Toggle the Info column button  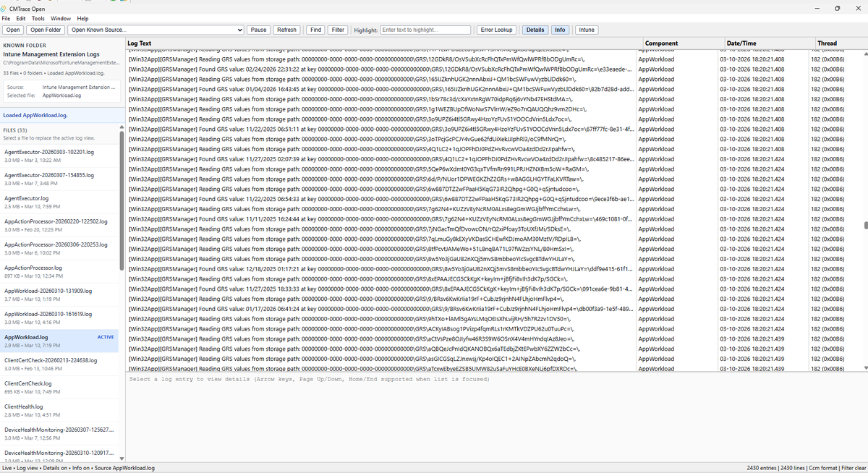click(560, 30)
